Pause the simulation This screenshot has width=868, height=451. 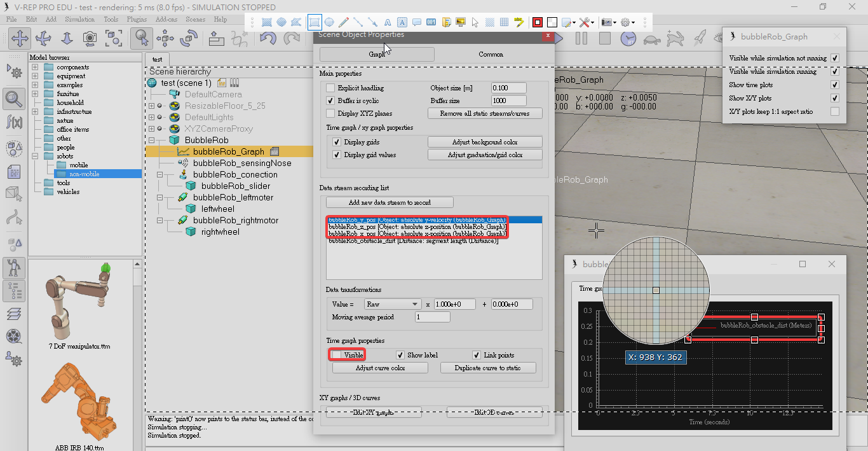click(581, 38)
